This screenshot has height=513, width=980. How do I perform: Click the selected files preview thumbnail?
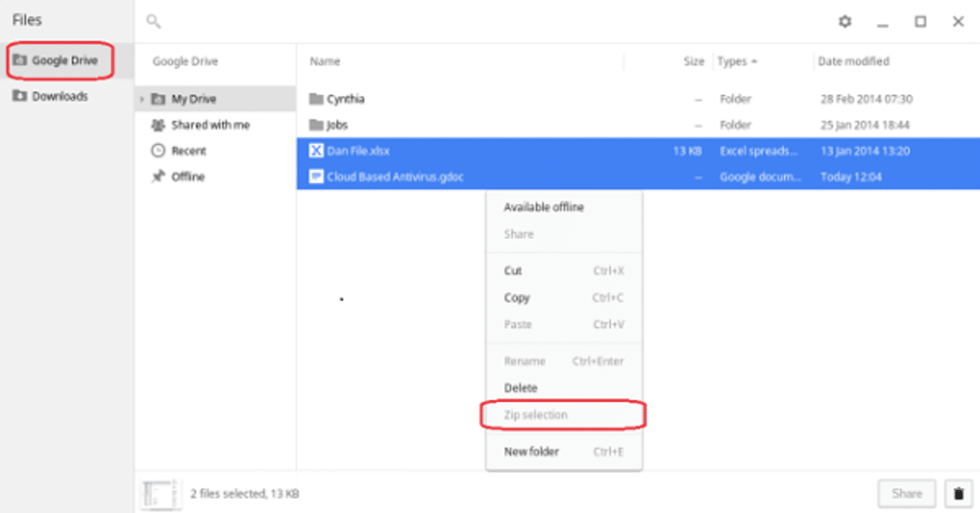click(161, 494)
